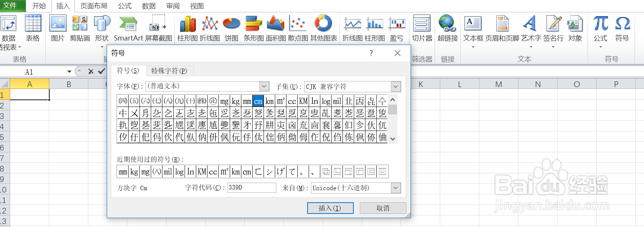644x227 pixels.
Task: Open the 符号 symbol tool in ribbon
Action: pyautogui.click(x=622, y=29)
